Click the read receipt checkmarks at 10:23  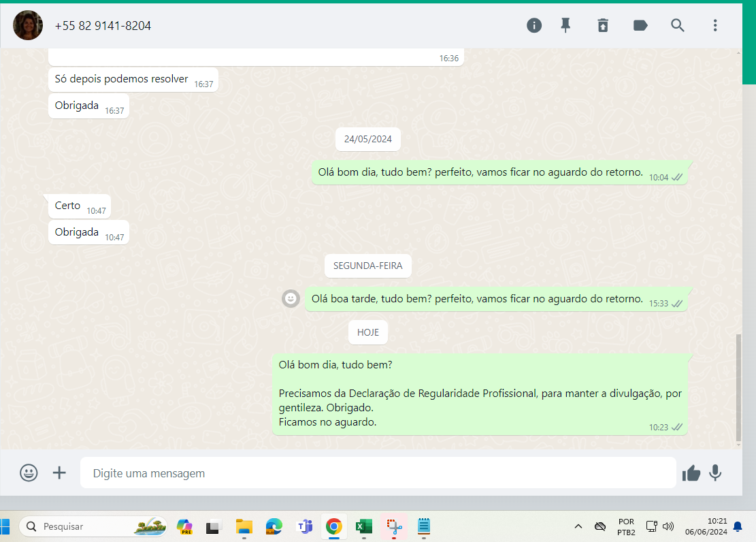click(677, 427)
